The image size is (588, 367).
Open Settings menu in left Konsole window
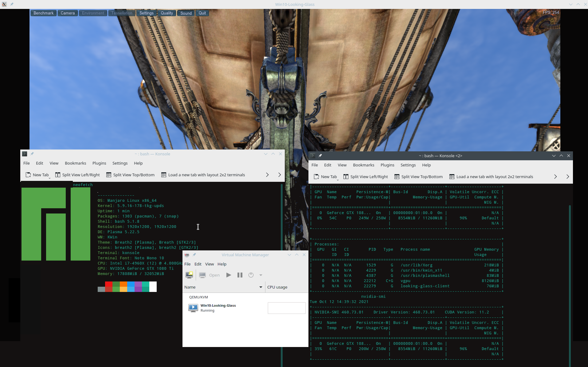pyautogui.click(x=120, y=163)
